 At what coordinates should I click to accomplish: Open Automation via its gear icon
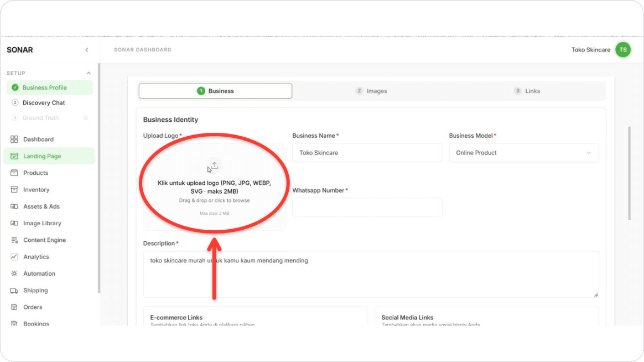coord(14,273)
